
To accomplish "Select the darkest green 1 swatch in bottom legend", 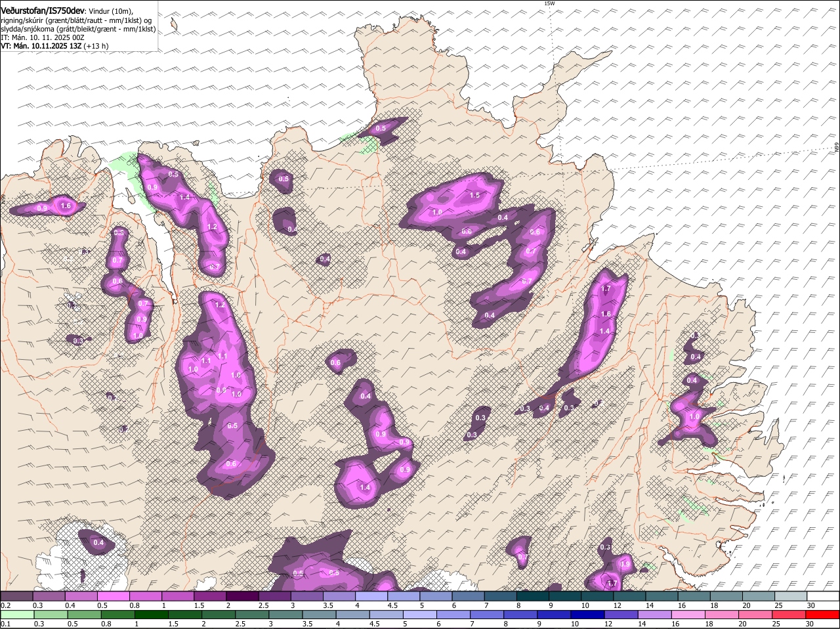I will point(152,615).
